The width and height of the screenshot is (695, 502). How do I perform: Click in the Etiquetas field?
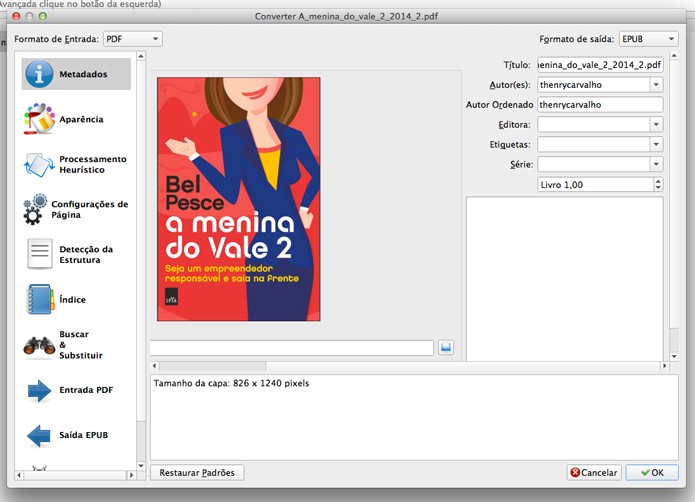click(594, 144)
